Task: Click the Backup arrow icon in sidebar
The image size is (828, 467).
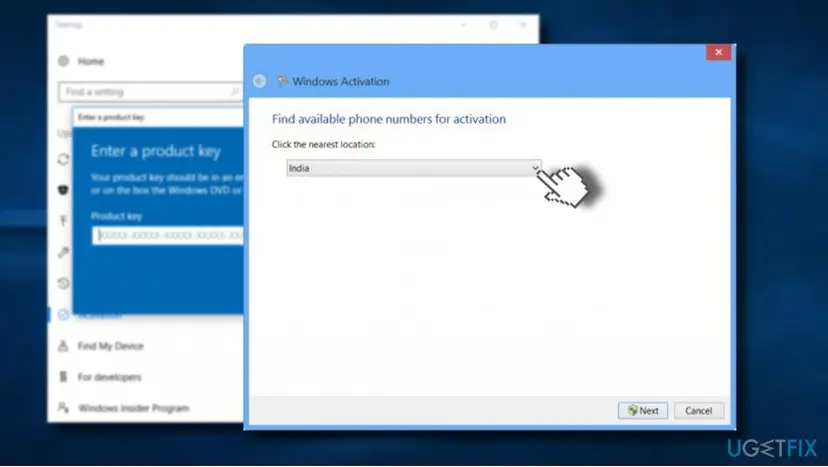Action: coord(63,221)
